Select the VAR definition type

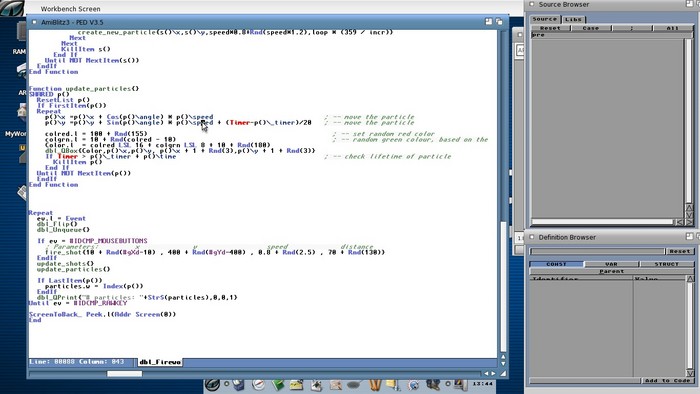click(611, 264)
